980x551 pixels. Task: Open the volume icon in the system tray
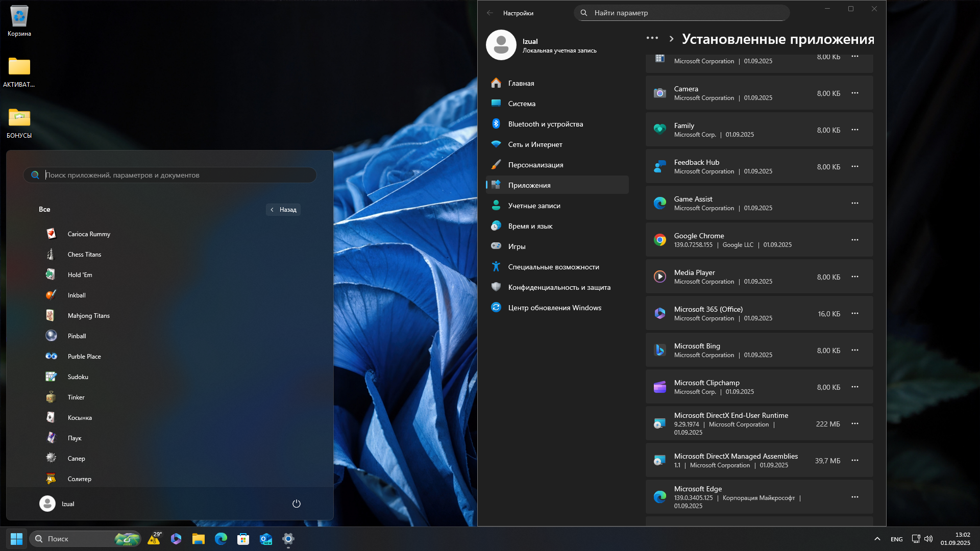(928, 539)
